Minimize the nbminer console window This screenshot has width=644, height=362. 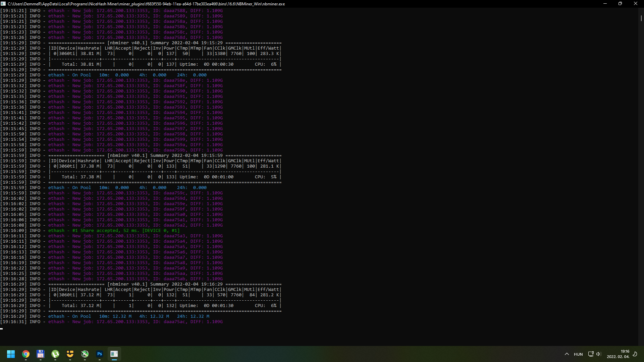pos(605,4)
